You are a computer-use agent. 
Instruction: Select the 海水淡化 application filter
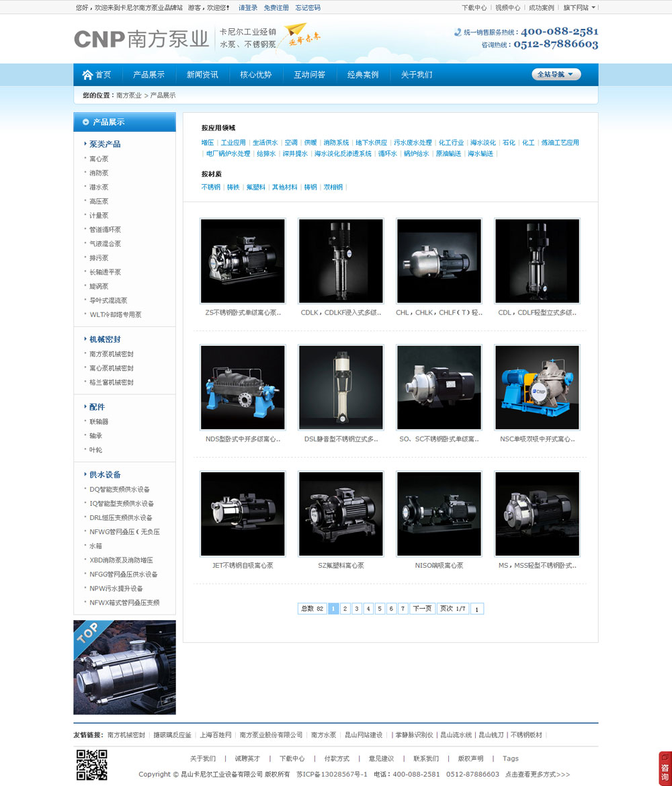(x=482, y=142)
